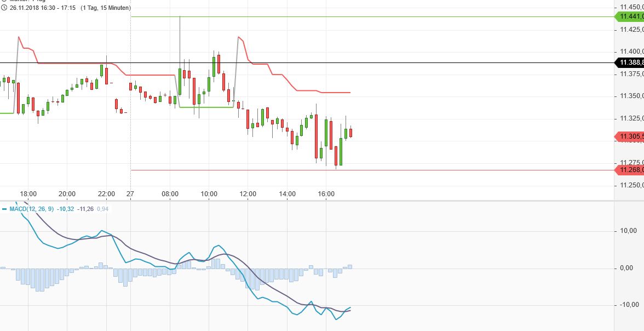Click the blue MACD legend line icon
Image resolution: width=644 pixels, height=331 pixels.
click(5, 209)
